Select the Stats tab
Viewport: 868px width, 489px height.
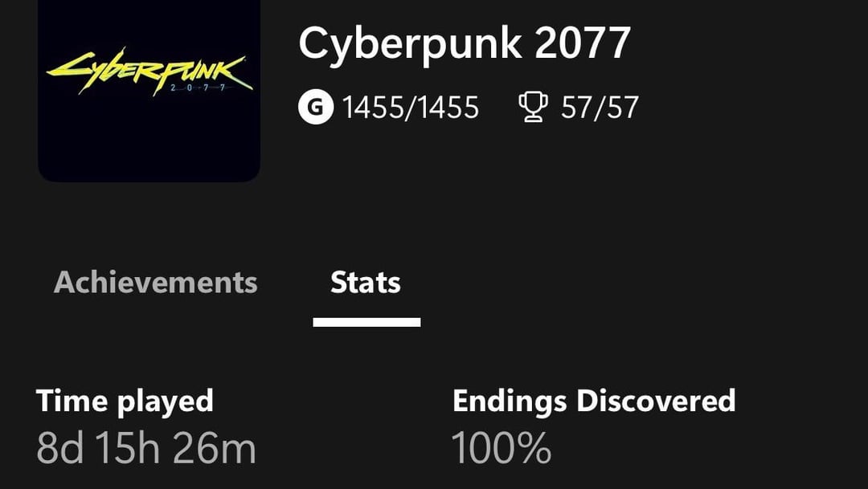366,283
